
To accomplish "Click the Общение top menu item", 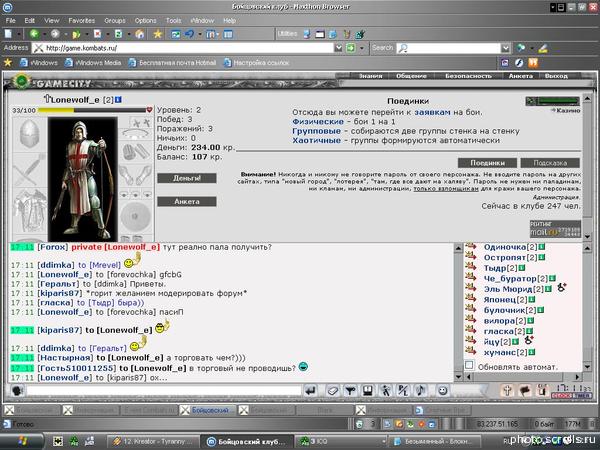I will pos(411,76).
